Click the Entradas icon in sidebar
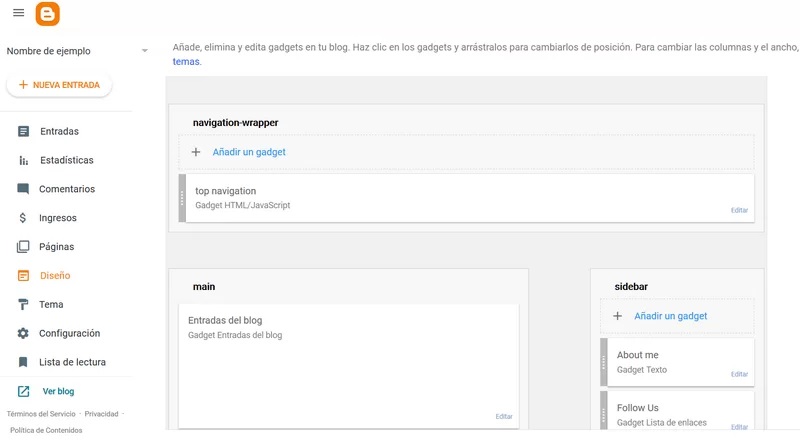Image resolution: width=800 pixels, height=440 pixels. (23, 131)
